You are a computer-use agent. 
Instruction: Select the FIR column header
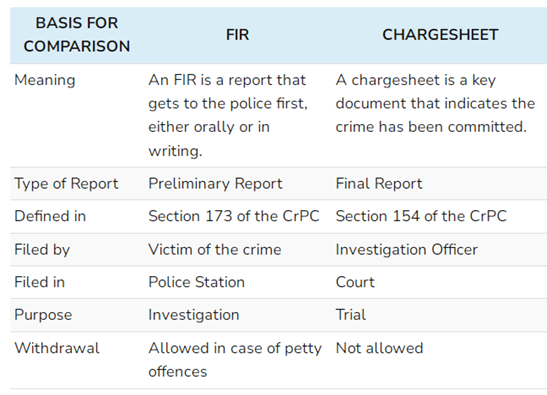(x=237, y=35)
